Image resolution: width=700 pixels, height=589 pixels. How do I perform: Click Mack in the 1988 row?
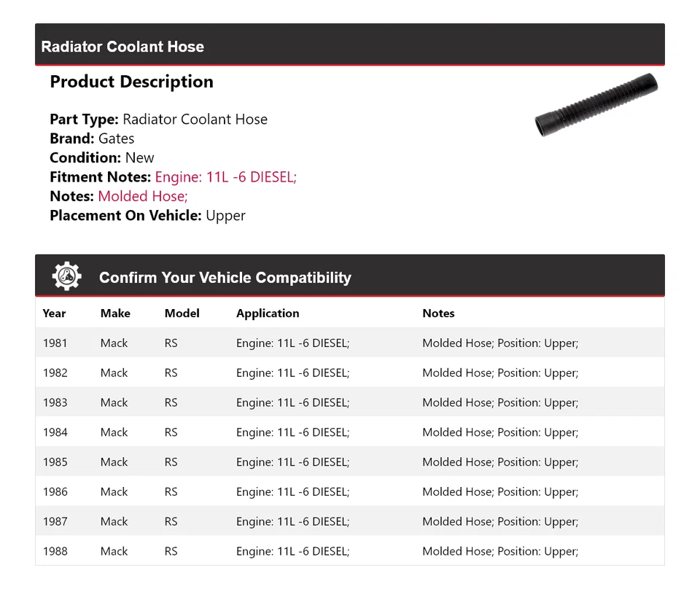point(114,551)
